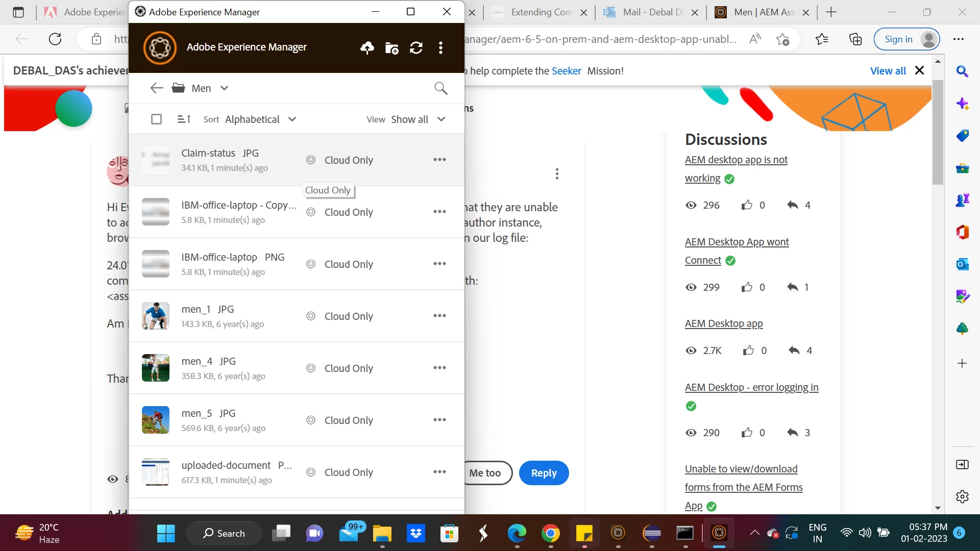Open more actions for Claim-status JPG

tap(439, 160)
